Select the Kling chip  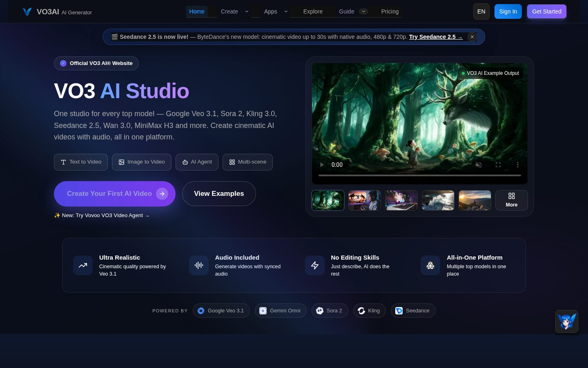point(369,311)
